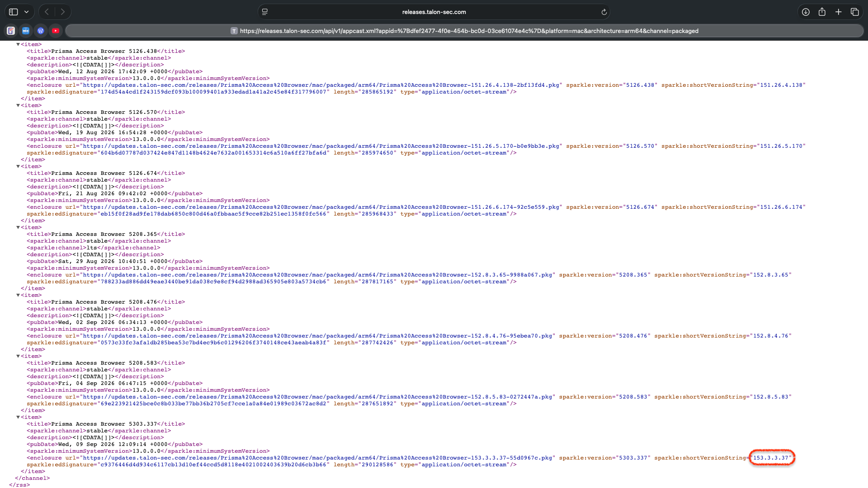
Task: Open the YouTube pinned tab
Action: point(56,31)
